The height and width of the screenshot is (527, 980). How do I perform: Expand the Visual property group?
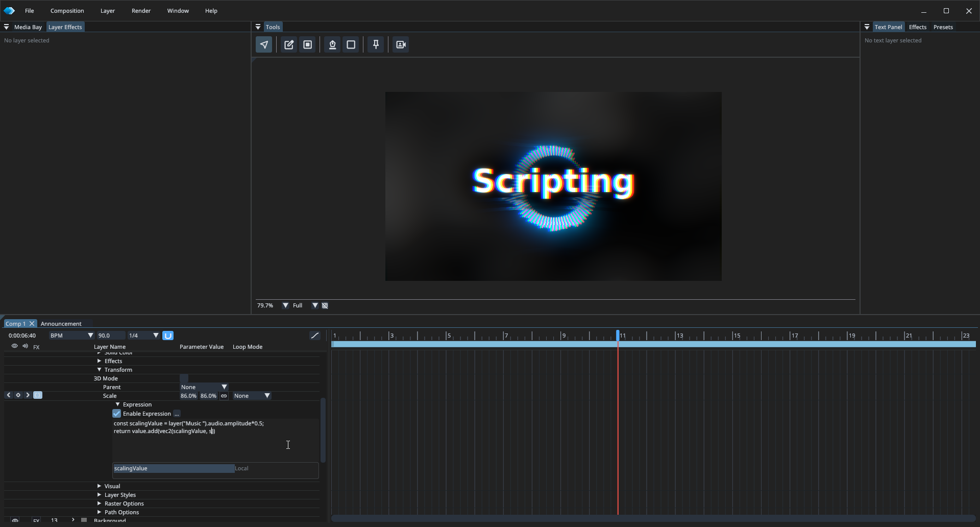pyautogui.click(x=99, y=486)
